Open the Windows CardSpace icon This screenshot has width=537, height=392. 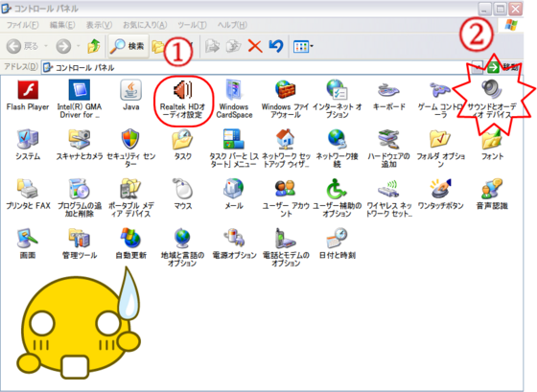point(234,90)
